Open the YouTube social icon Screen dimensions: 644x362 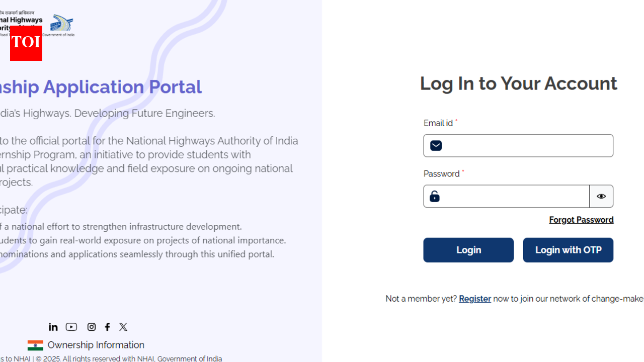71,327
